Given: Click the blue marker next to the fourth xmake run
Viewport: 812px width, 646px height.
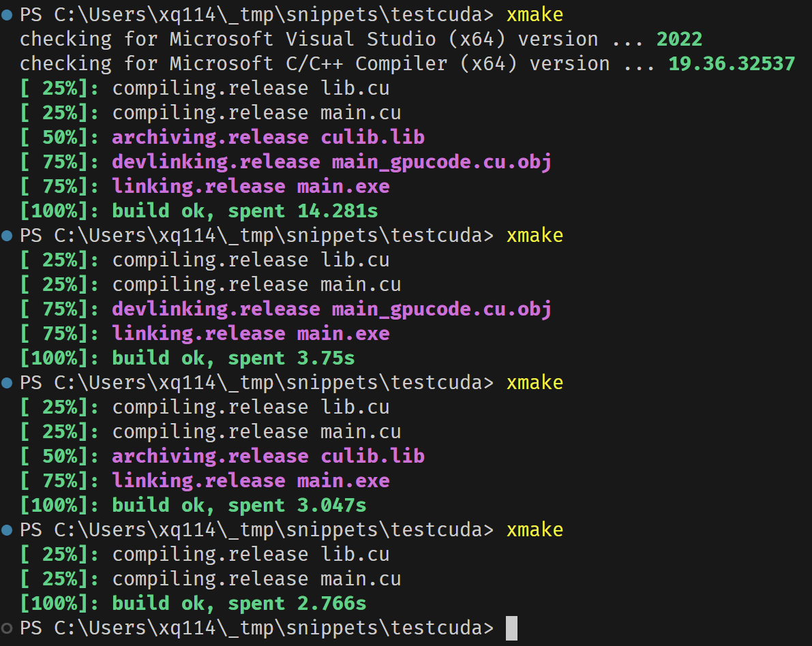Looking at the screenshot, I should click(x=7, y=528).
